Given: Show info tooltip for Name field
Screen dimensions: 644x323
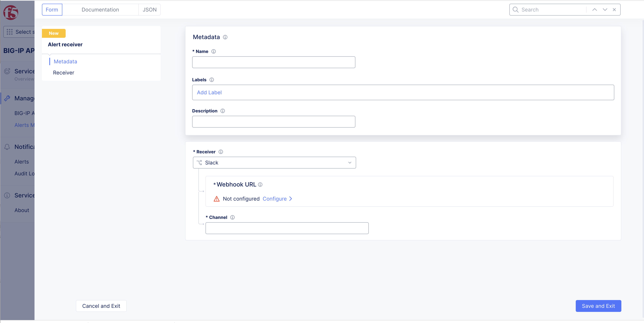Looking at the screenshot, I should point(213,51).
